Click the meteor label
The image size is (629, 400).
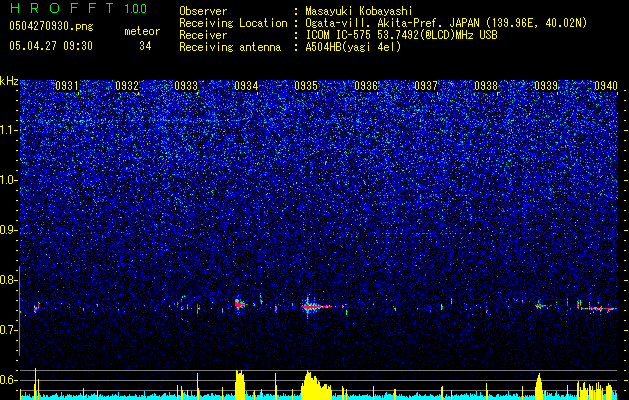pyautogui.click(x=142, y=31)
